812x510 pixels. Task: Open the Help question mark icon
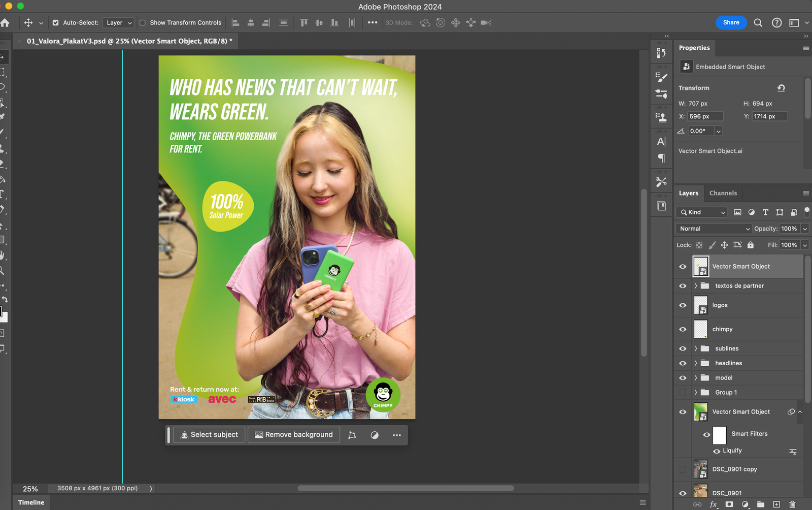pos(776,23)
